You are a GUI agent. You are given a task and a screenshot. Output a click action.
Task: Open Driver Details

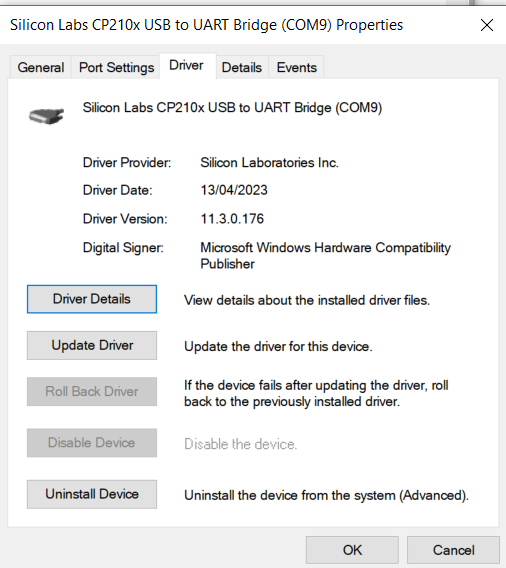point(92,299)
